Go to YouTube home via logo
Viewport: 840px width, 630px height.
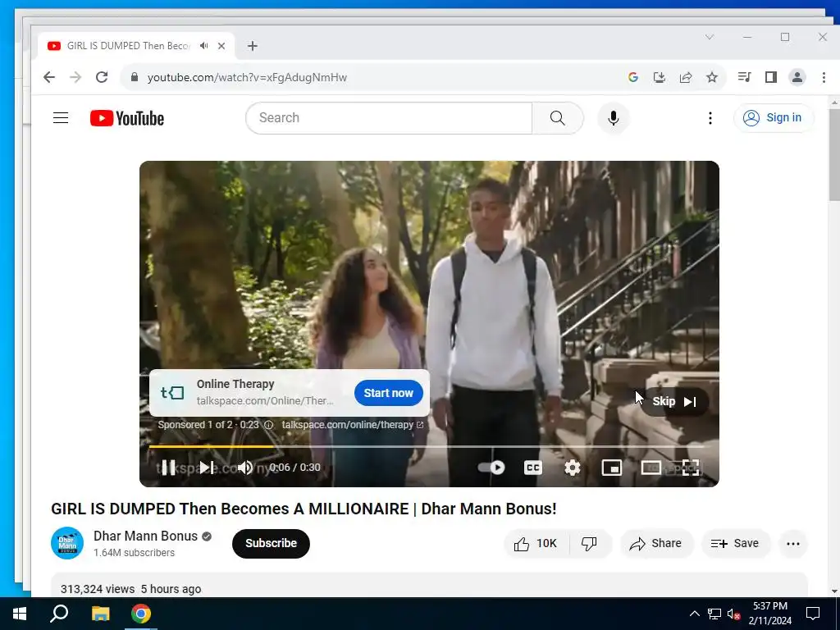click(127, 118)
